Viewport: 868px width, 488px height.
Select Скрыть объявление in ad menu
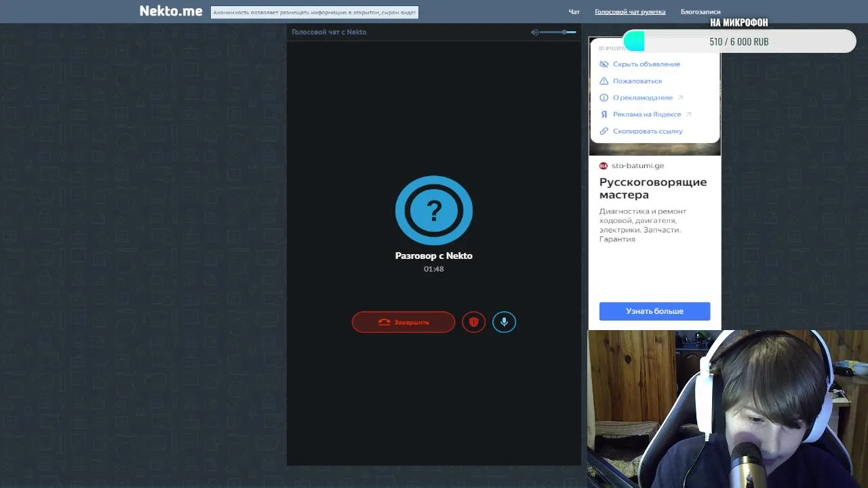[x=646, y=64]
